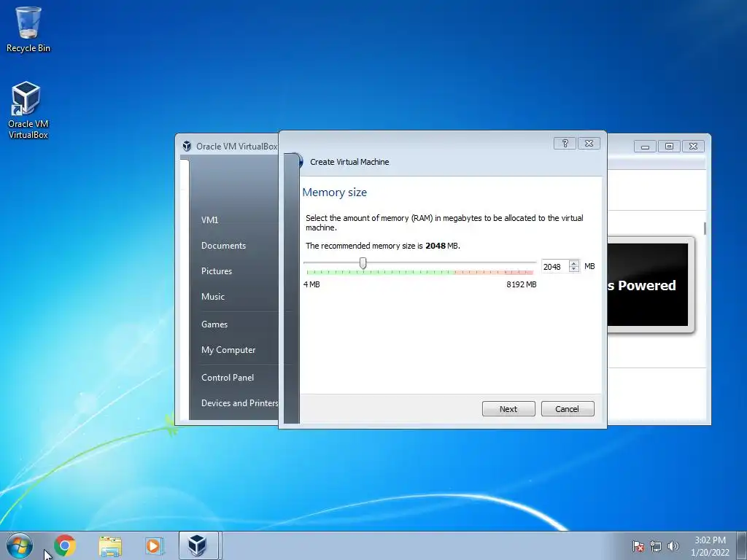This screenshot has width=747, height=560.
Task: Click the volume speaker tray icon
Action: tap(673, 546)
